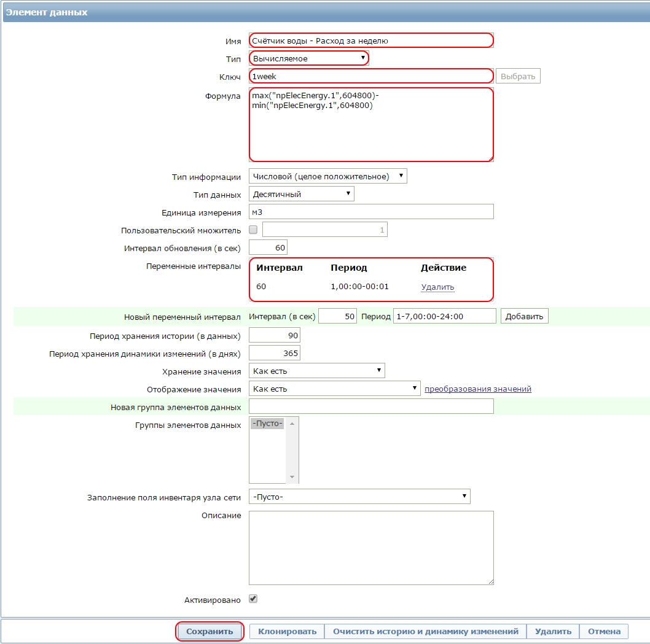The width and height of the screenshot is (650, 644).
Task: Click Очистить историю и динамику изменений button
Action: click(425, 631)
